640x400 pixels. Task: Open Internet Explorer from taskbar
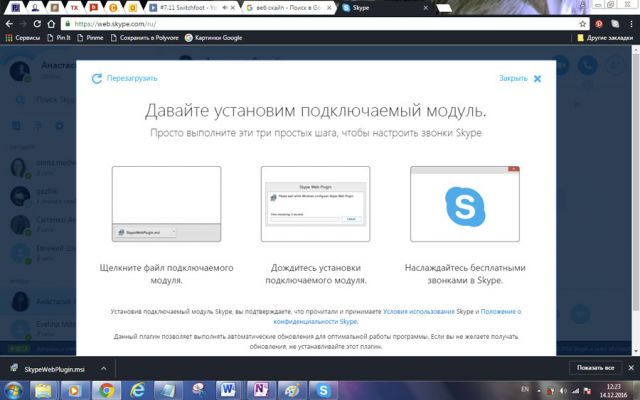click(x=138, y=391)
